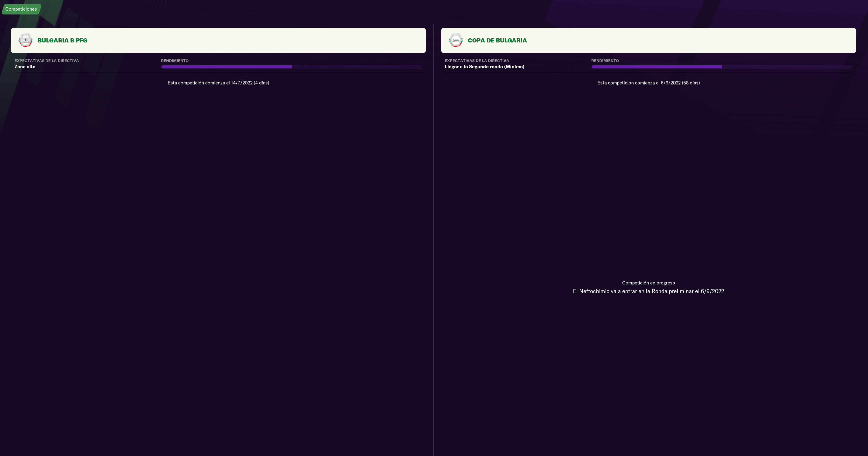Image resolution: width=868 pixels, height=456 pixels.
Task: Select the 'Zona alta' board expectation
Action: pyautogui.click(x=25, y=67)
